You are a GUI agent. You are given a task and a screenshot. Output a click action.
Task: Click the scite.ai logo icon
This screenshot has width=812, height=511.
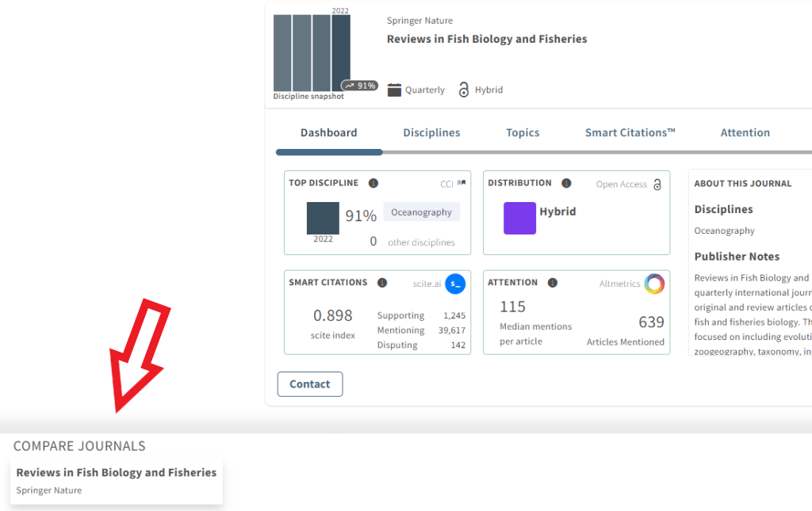click(454, 283)
